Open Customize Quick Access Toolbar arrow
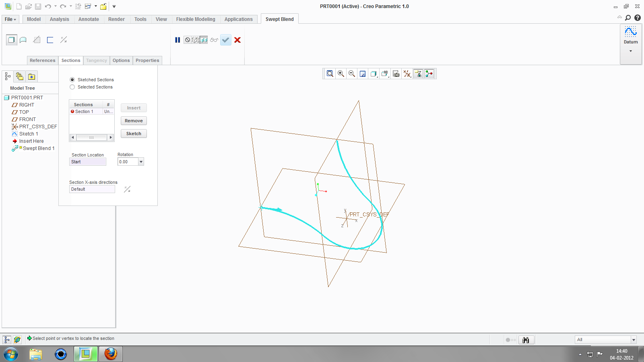This screenshot has width=644, height=362. click(x=114, y=6)
